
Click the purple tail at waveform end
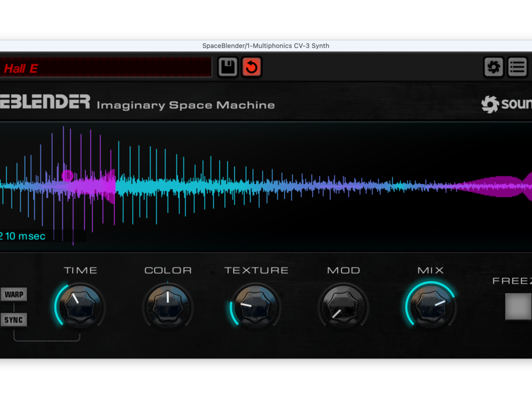[497, 186]
